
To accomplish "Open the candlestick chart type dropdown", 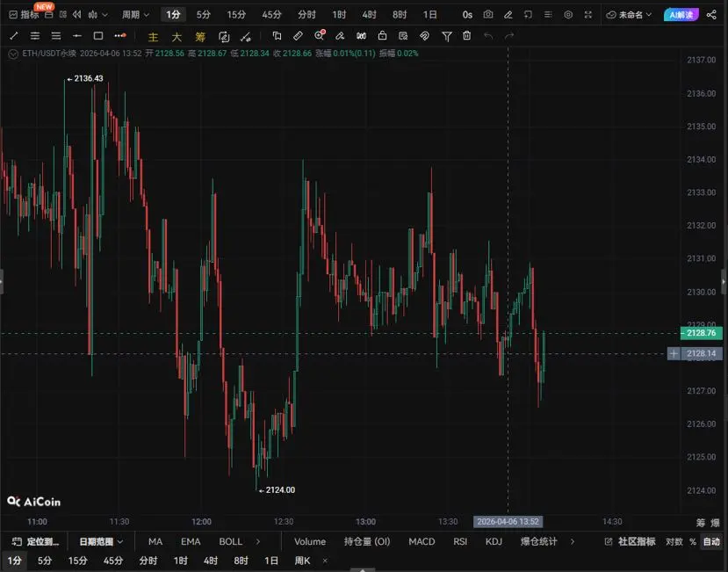I will coord(97,15).
